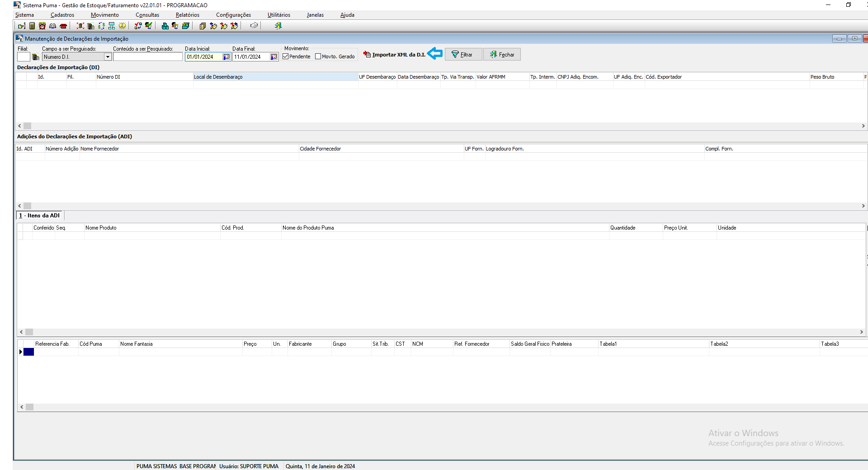Click left arrow of products grid scrollbar
Image resolution: width=868 pixels, height=470 pixels.
click(21, 407)
